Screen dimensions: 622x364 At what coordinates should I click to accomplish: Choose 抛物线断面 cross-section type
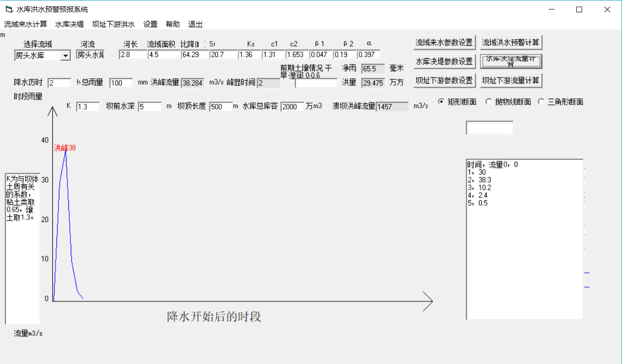click(488, 102)
